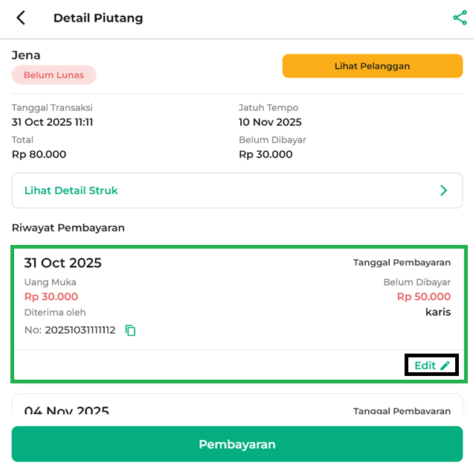Select the Belum Lunas status badge
Image resolution: width=476 pixels, height=472 pixels.
(x=54, y=75)
